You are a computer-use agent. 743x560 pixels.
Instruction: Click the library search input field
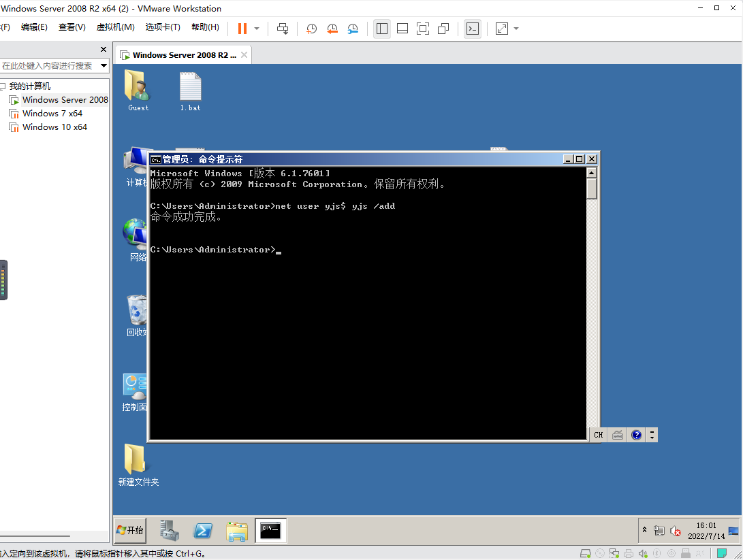pyautogui.click(x=49, y=66)
